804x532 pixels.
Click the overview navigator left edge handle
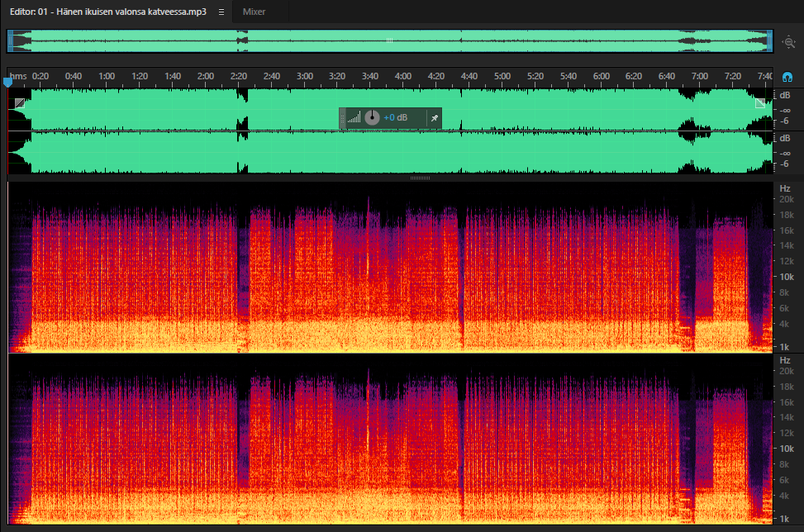click(10, 41)
